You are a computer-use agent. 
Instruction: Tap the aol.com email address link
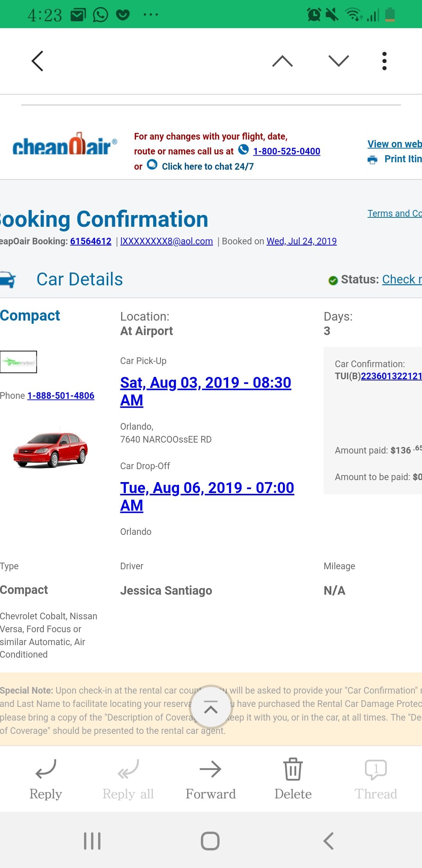coord(166,241)
